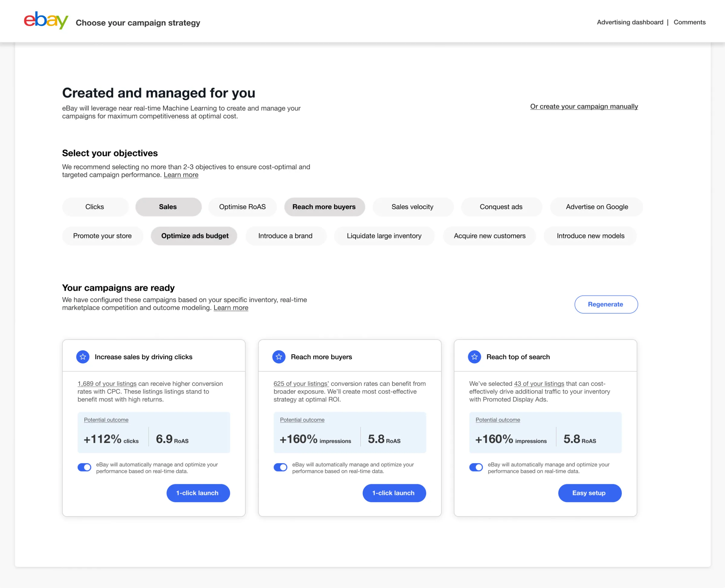Toggle auto-manage switch on Reach top of search card

[x=476, y=468]
